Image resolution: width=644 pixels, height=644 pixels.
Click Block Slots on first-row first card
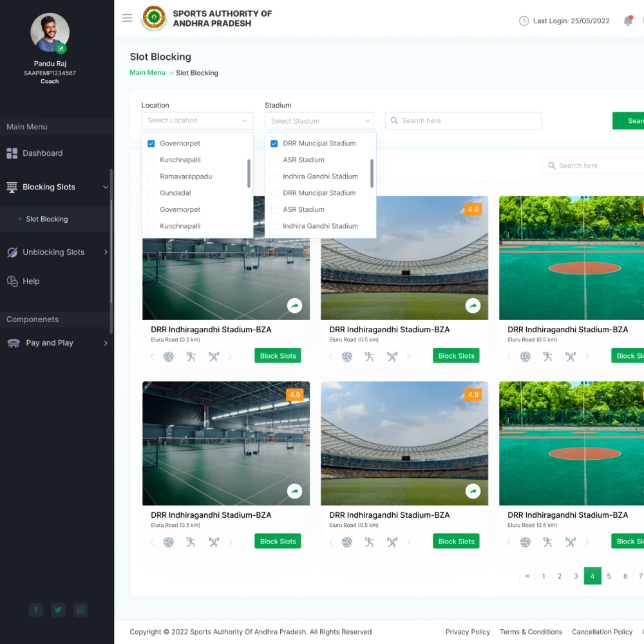[x=278, y=355]
